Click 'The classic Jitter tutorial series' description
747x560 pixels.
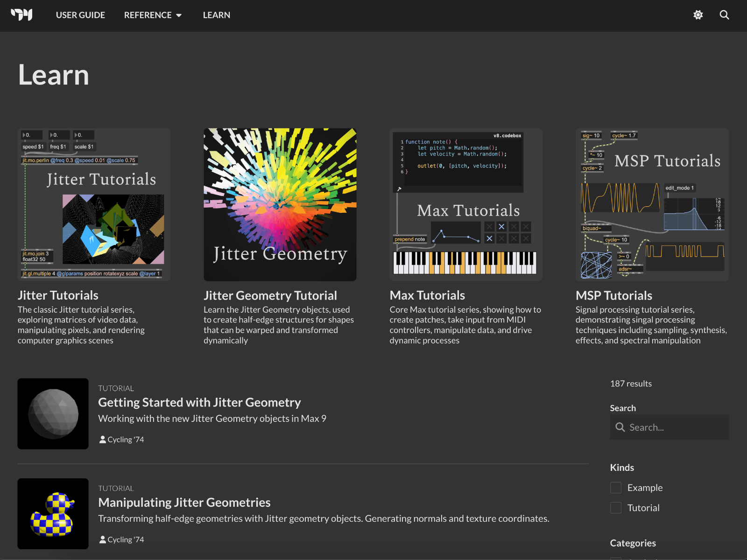81,325
